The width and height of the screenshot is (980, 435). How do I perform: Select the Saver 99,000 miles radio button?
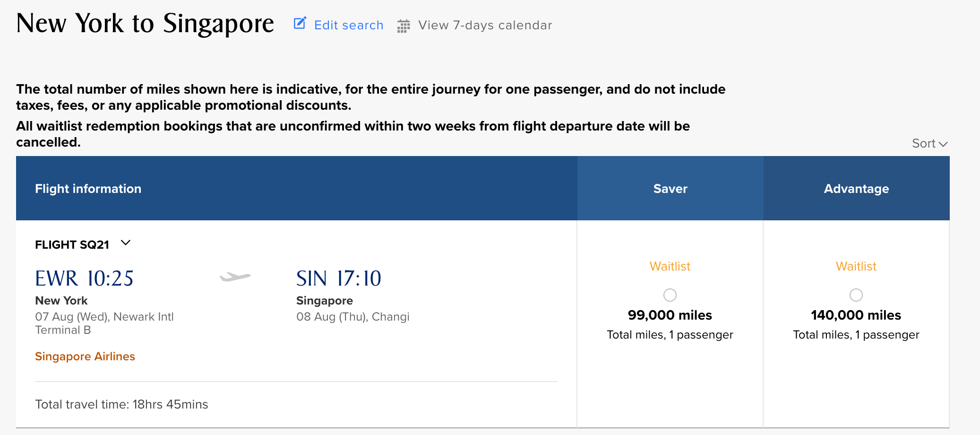point(670,295)
